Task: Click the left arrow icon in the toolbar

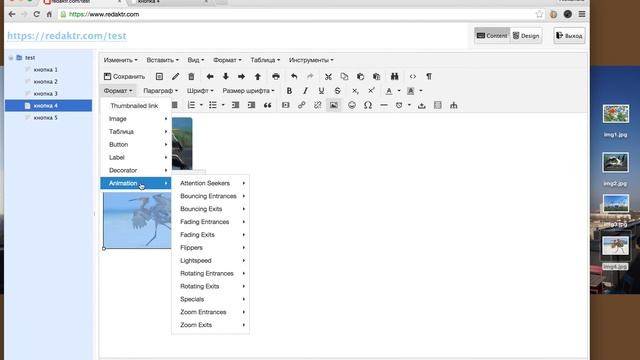Action: pos(210,76)
